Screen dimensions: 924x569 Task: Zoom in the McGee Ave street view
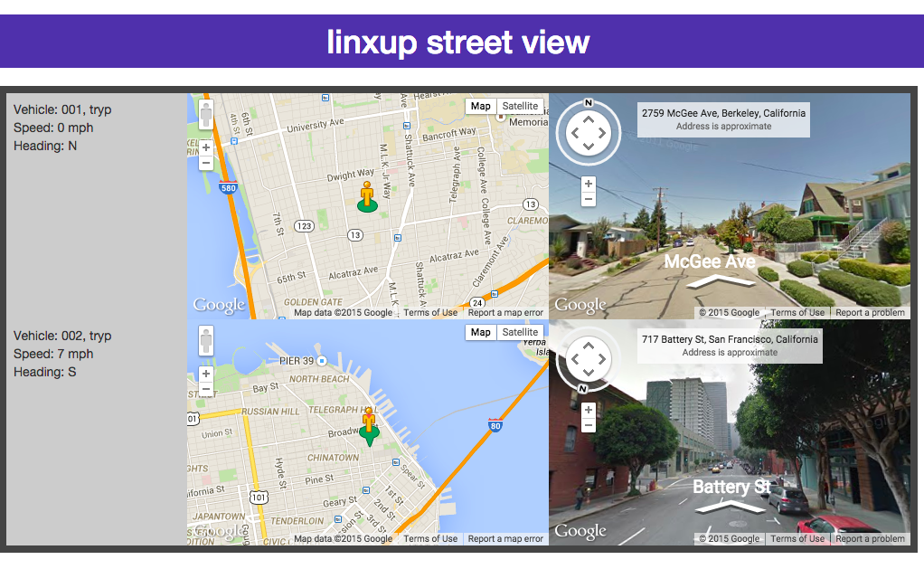pos(588,184)
